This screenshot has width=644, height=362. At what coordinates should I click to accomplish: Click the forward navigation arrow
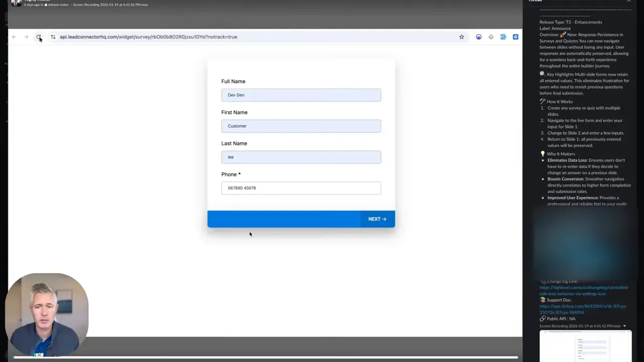[x=25, y=37]
